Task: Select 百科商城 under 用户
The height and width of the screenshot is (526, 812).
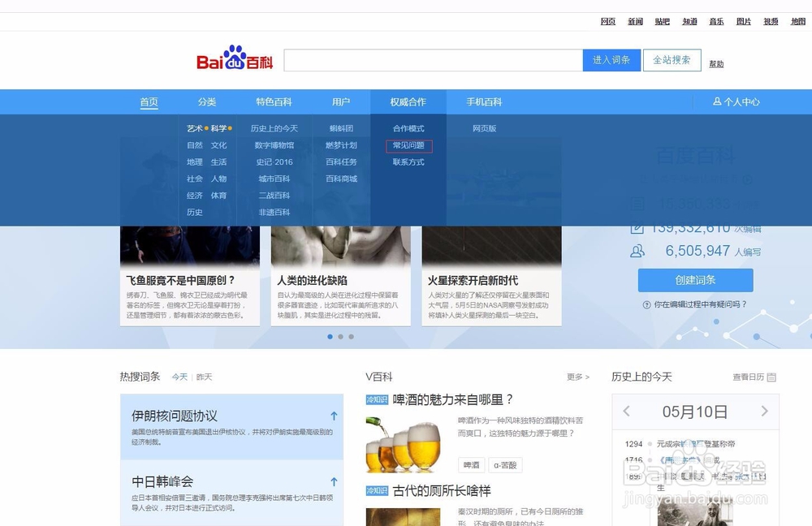Action: click(x=341, y=179)
